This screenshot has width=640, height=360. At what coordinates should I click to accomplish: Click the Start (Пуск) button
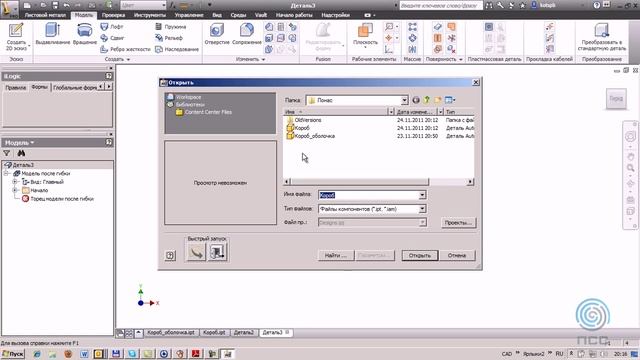(x=13, y=354)
